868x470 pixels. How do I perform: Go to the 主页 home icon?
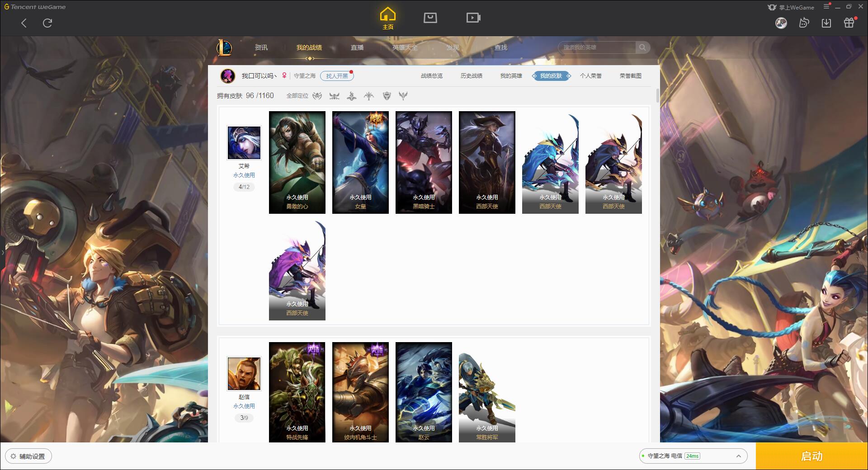coord(387,19)
